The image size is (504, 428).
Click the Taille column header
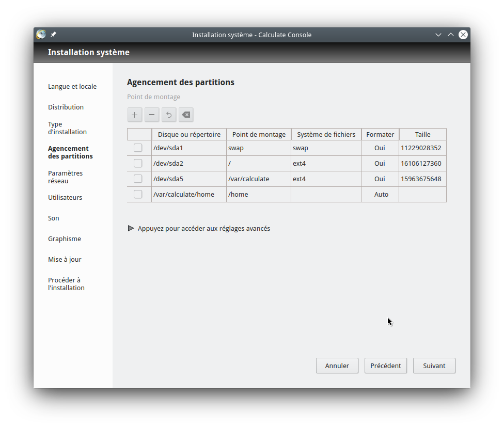(x=422, y=134)
